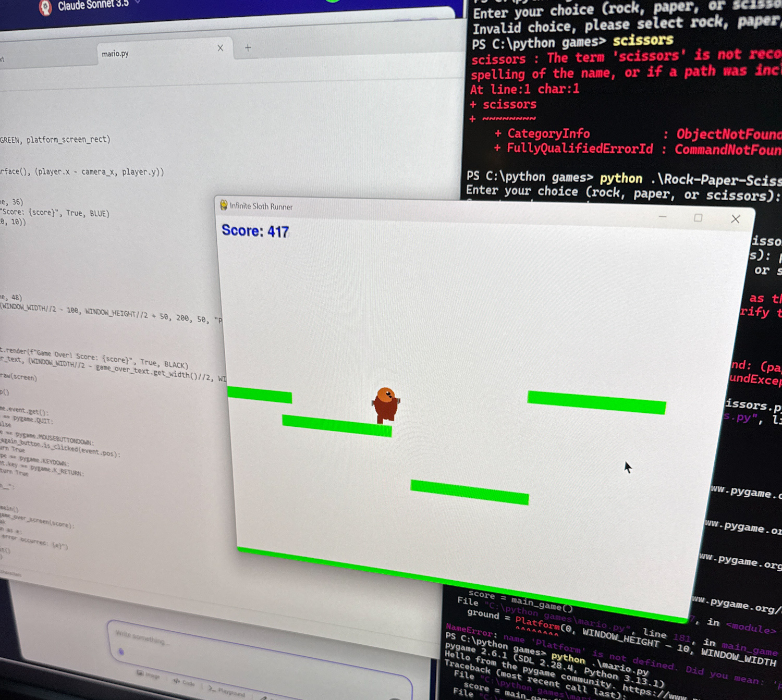This screenshot has height=700, width=782.
Task: Click the 'player.x - camera_x, player.y' line in Notepad
Action: 82,171
